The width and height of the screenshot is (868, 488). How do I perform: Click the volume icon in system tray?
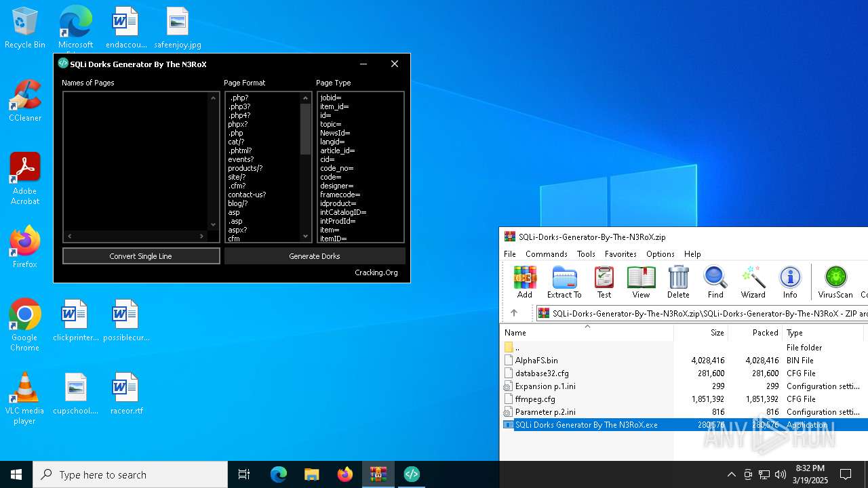click(x=781, y=474)
